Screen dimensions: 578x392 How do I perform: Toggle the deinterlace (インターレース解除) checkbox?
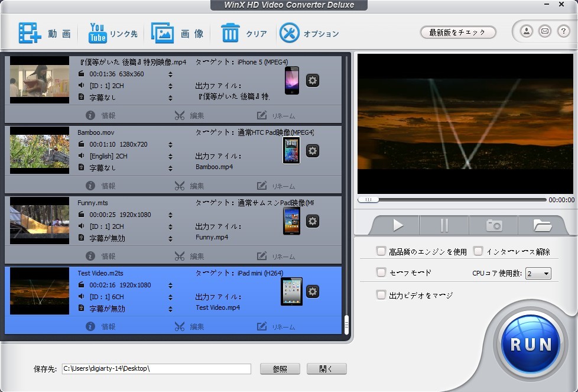478,251
